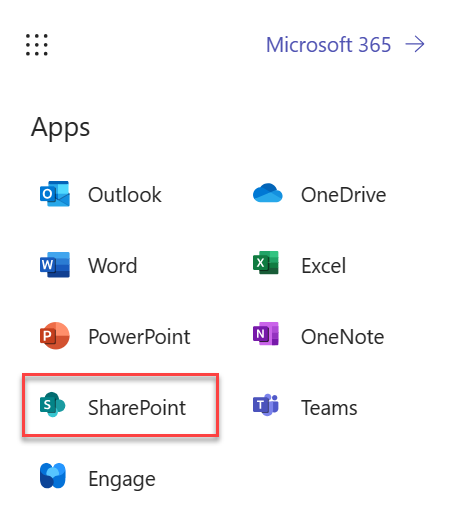This screenshot has width=450, height=517.
Task: Launch Excel from its label
Action: tap(324, 266)
